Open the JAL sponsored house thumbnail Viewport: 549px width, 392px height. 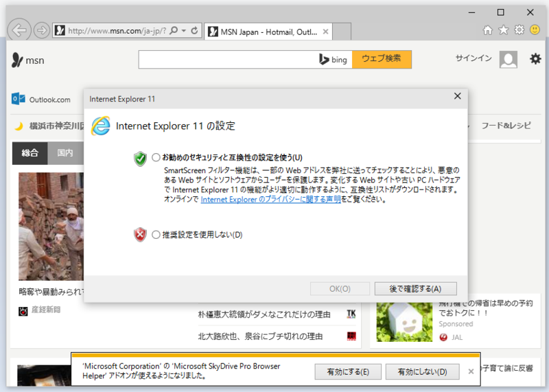pos(404,322)
